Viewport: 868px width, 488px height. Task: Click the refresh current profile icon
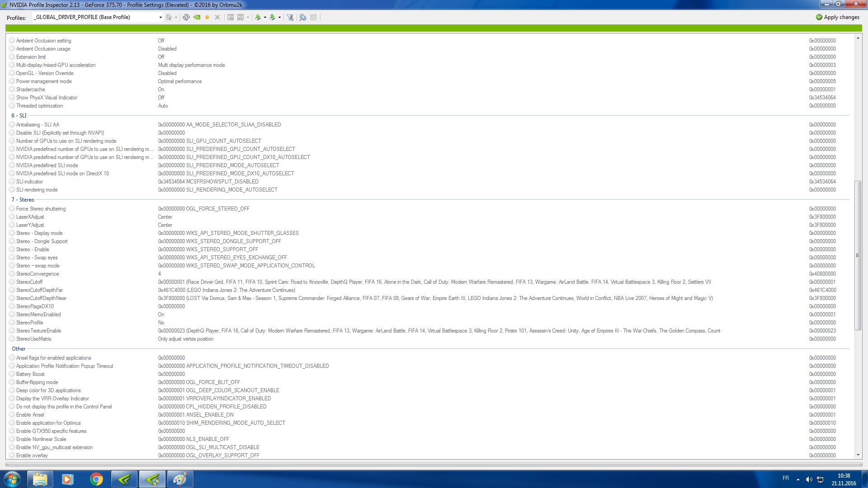[x=186, y=17]
